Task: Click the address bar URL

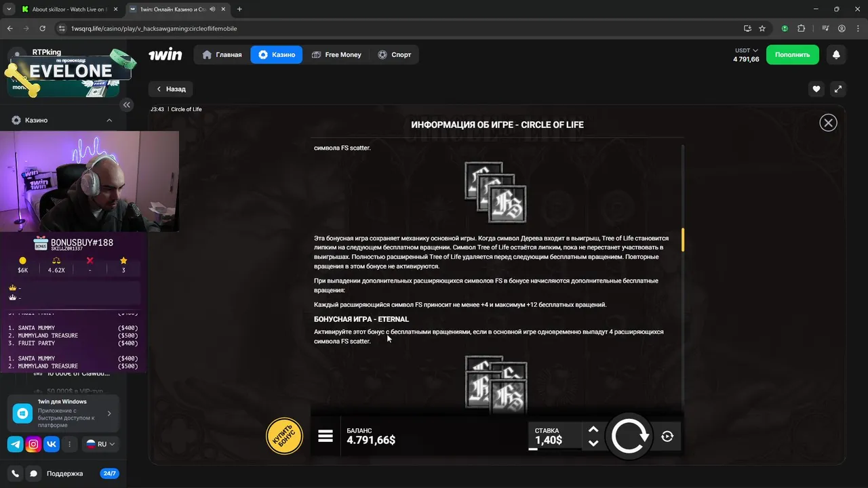Action: point(154,28)
